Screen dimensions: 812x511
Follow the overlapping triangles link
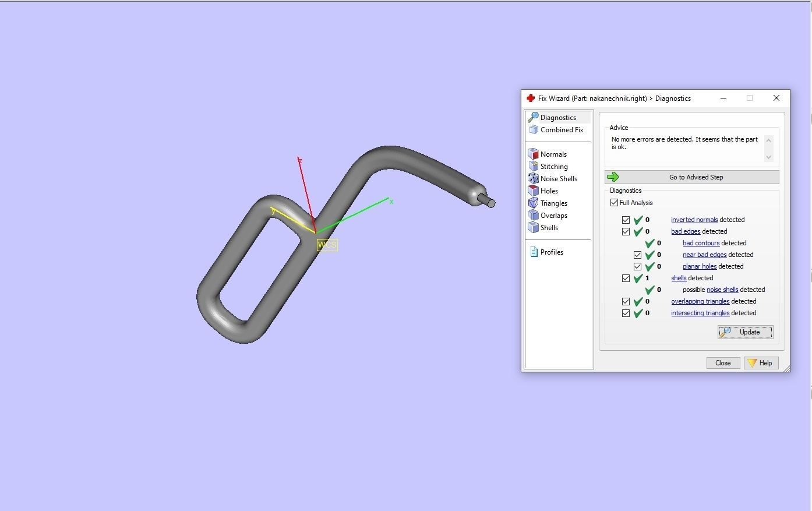[x=700, y=302]
